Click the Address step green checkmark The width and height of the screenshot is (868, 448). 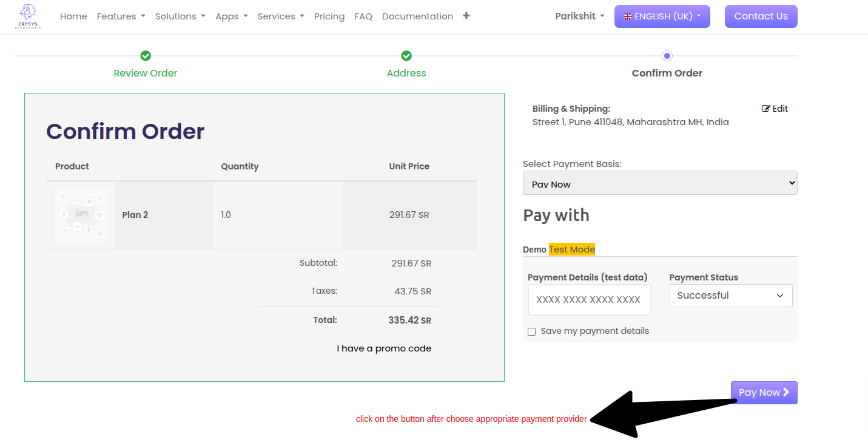(406, 56)
